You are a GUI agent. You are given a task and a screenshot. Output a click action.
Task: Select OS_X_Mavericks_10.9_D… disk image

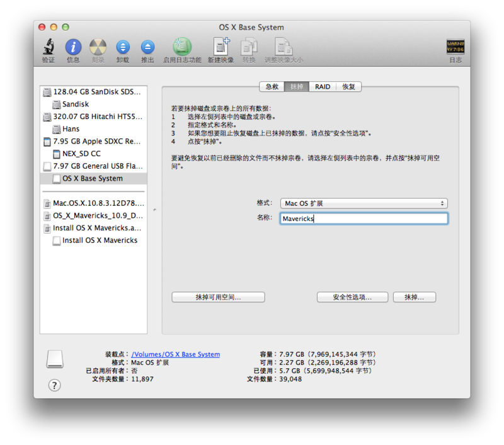coord(93,216)
